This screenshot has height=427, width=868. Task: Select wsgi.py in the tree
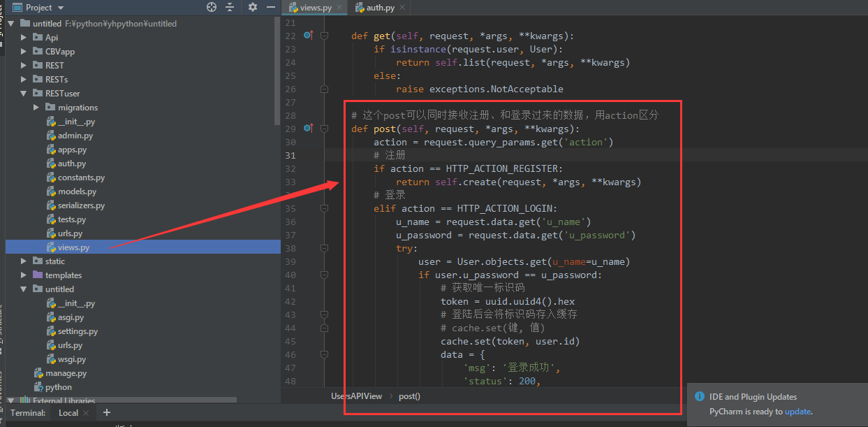pyautogui.click(x=72, y=359)
